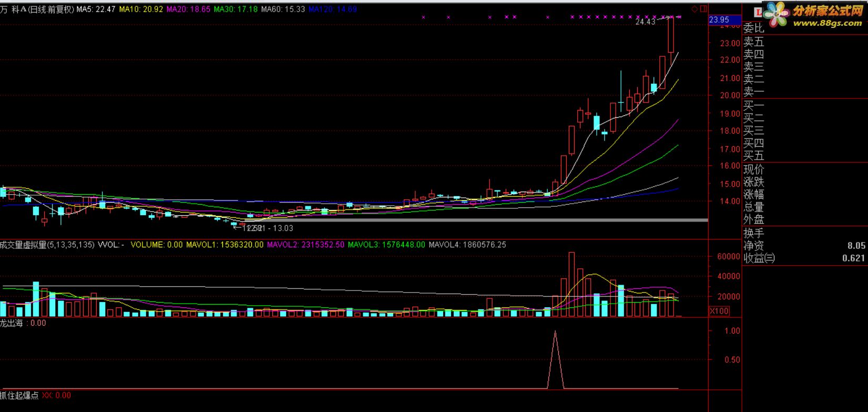Click the latest tall red candlestick near 24.43
The height and width of the screenshot is (412, 868).
tap(671, 35)
